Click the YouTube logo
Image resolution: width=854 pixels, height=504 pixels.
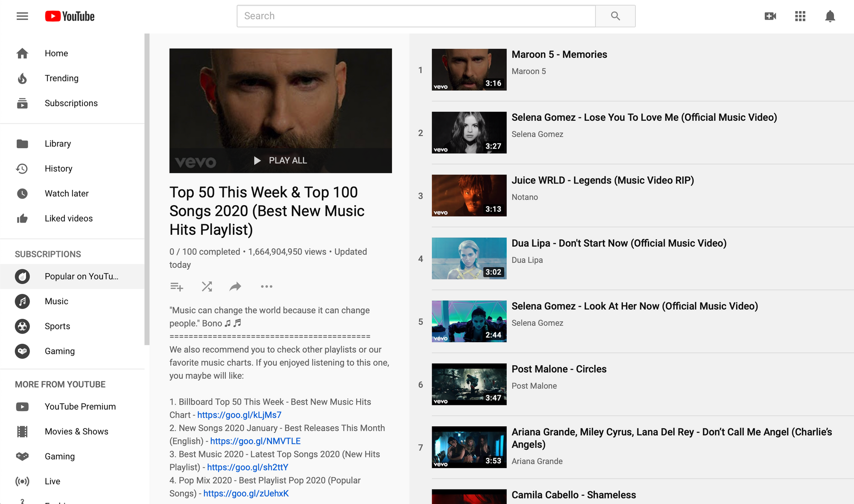[x=70, y=16]
